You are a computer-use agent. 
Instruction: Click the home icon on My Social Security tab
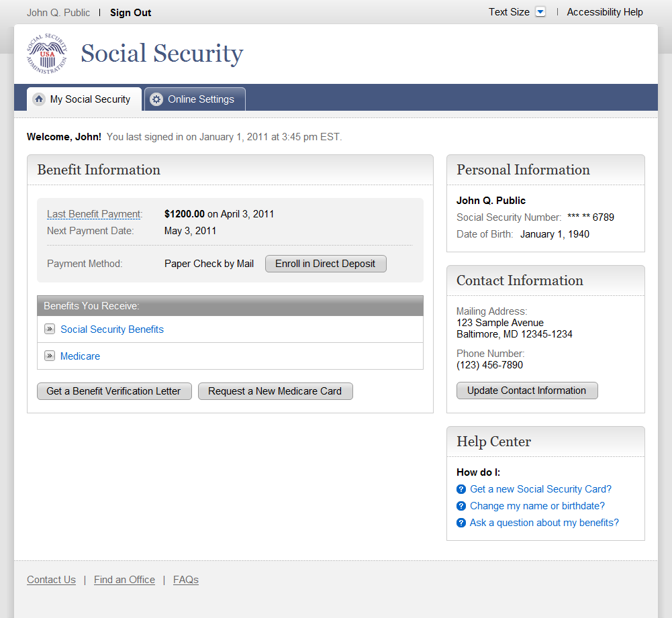coord(39,99)
